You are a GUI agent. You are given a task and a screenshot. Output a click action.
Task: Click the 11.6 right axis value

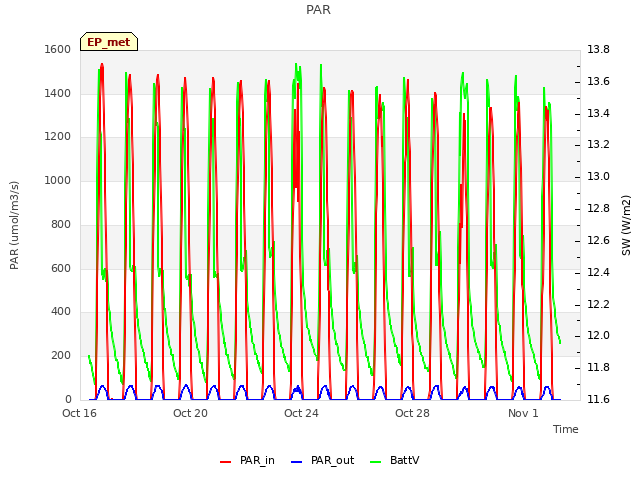coord(598,399)
